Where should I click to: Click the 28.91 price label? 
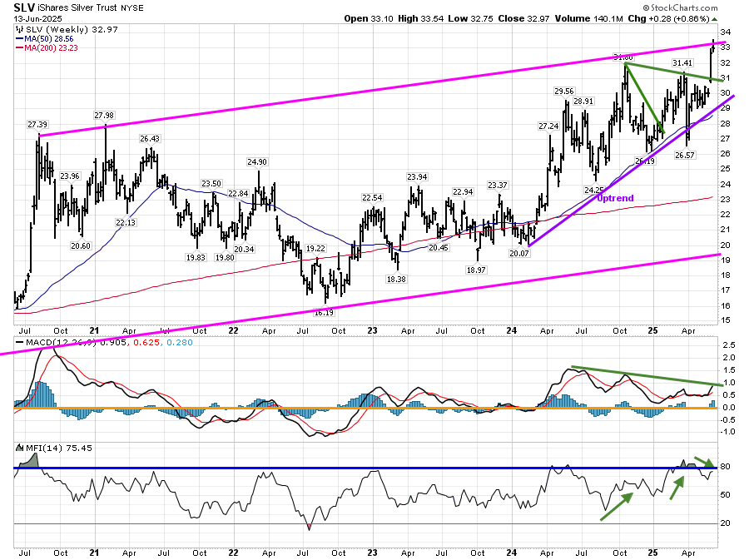pos(583,101)
